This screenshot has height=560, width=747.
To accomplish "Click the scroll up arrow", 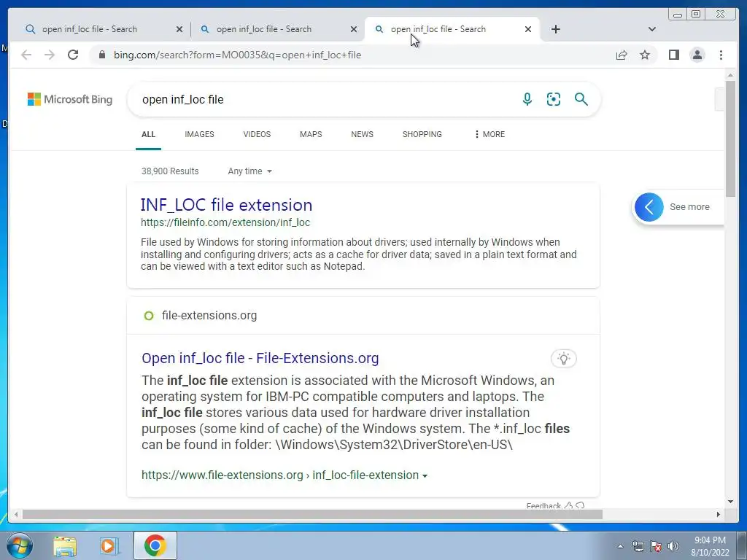I will [730, 75].
